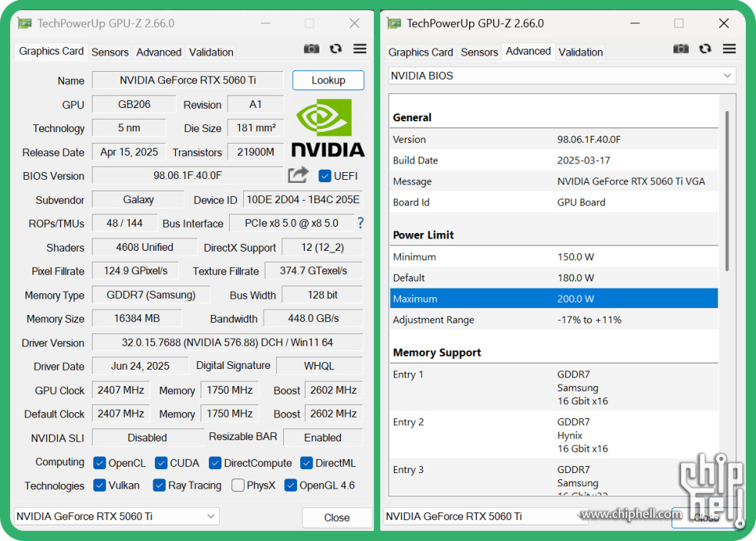Select Advanced tab in right window
Screen dimensions: 756x541
tap(528, 51)
